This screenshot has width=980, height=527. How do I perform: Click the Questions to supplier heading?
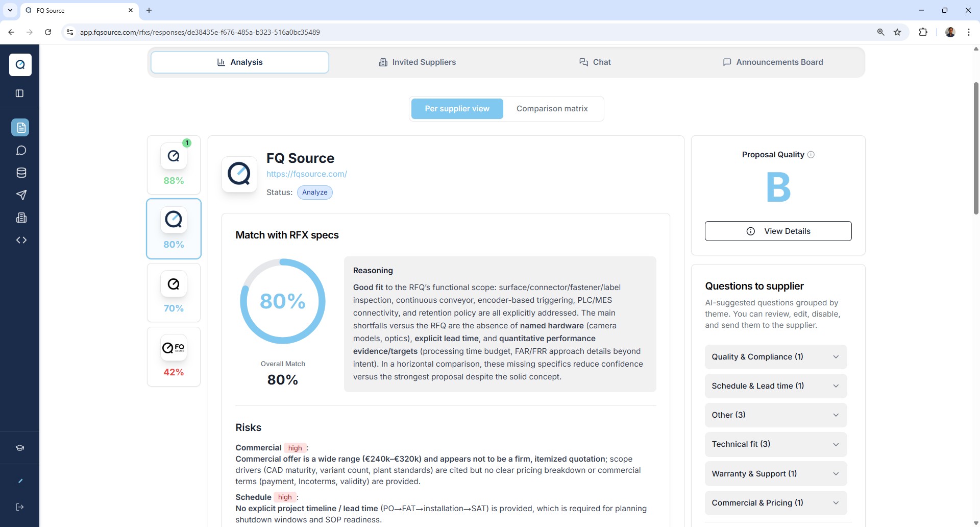tap(754, 286)
